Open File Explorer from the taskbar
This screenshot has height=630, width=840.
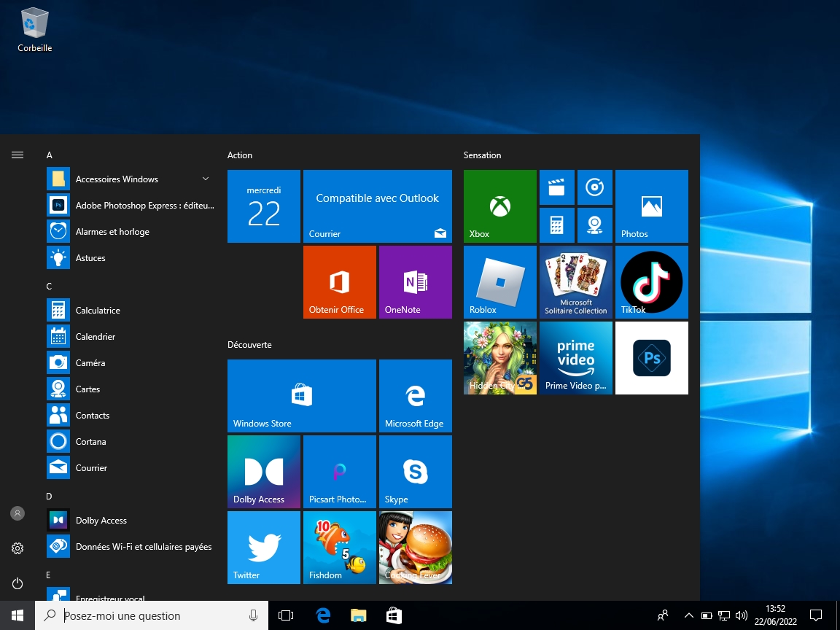(359, 615)
